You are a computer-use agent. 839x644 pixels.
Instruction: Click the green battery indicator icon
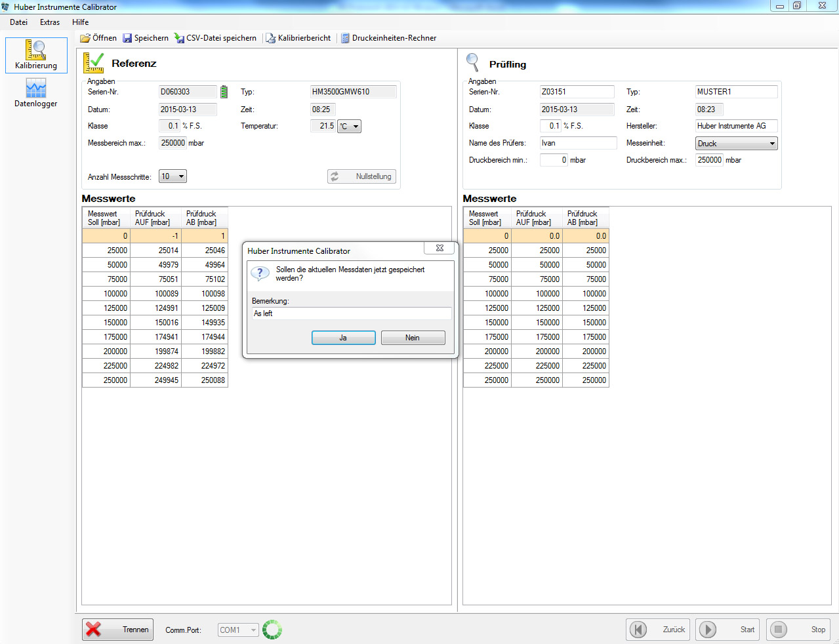tap(224, 92)
